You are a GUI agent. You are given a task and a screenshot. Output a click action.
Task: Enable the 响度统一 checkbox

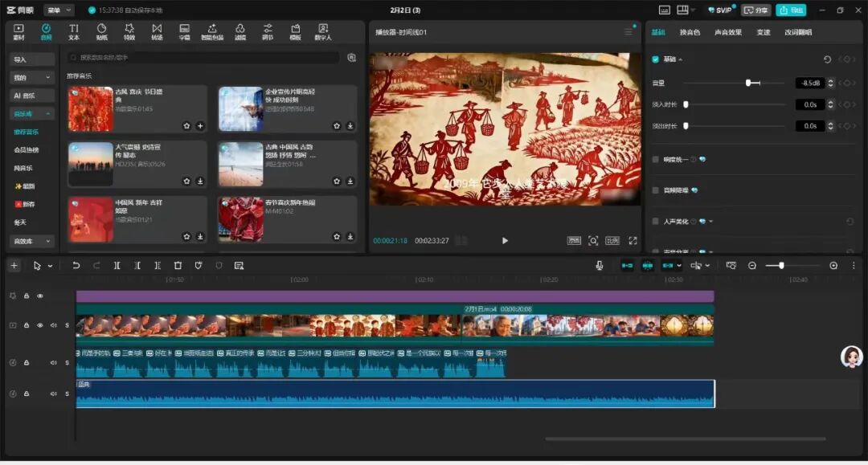click(x=656, y=160)
